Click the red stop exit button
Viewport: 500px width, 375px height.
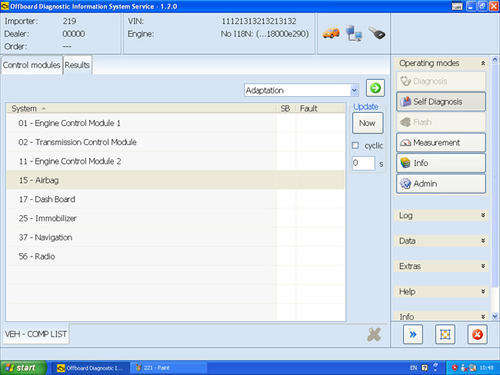(x=477, y=334)
